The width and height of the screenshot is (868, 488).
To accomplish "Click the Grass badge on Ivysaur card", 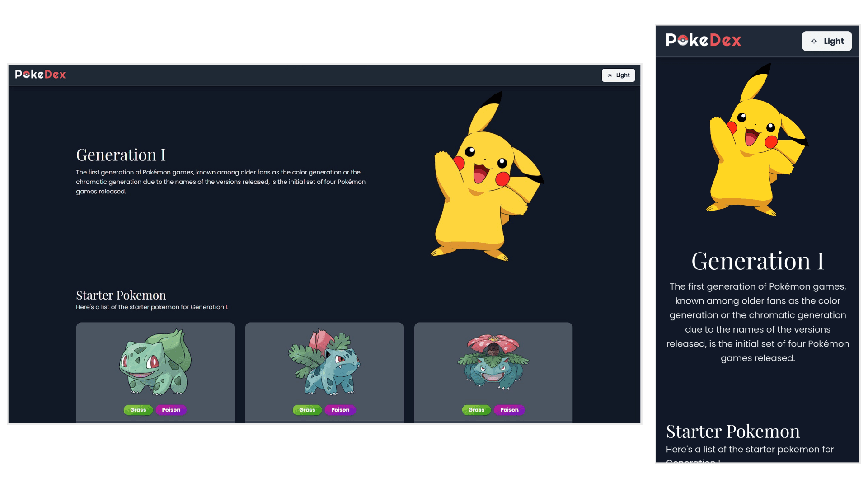I will click(307, 410).
